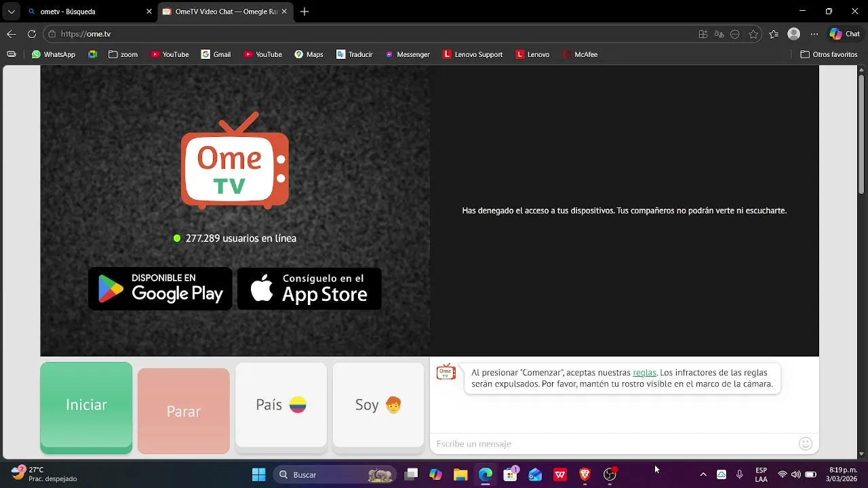Viewport: 868px width, 488px height.
Task: Add page to favorites with star icon
Action: point(753,34)
